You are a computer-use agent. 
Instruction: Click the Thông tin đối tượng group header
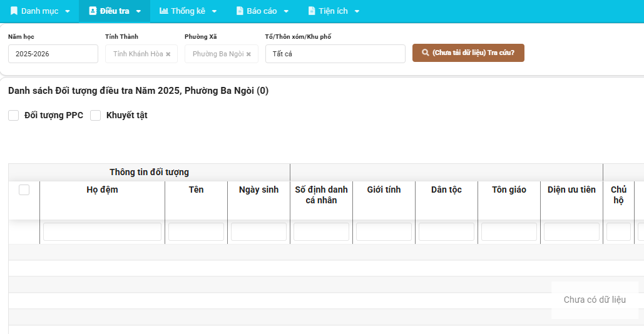[149, 173]
